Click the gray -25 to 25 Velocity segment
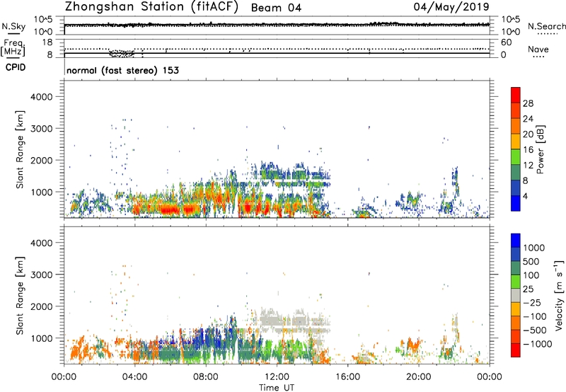Viewport: 566px width, 392px height. tap(516, 295)
